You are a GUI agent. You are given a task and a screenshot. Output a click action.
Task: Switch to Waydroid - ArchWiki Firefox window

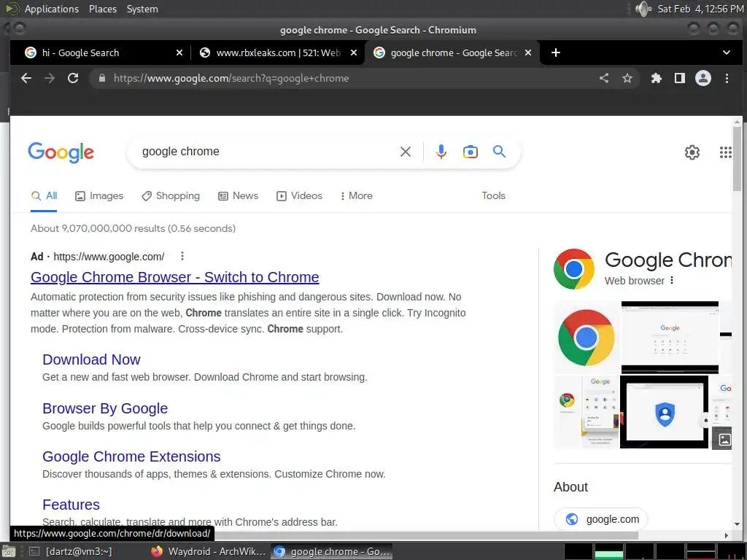[209, 551]
